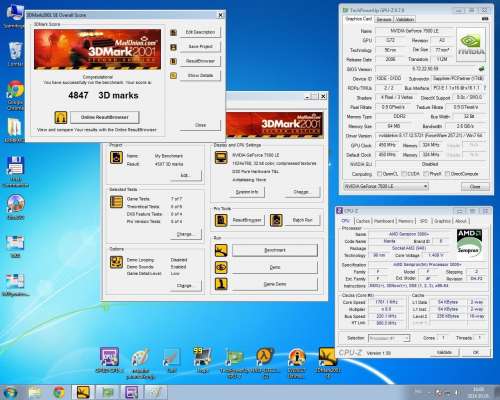Click the Batch Run button
The height and width of the screenshot is (400, 500).
[302, 220]
